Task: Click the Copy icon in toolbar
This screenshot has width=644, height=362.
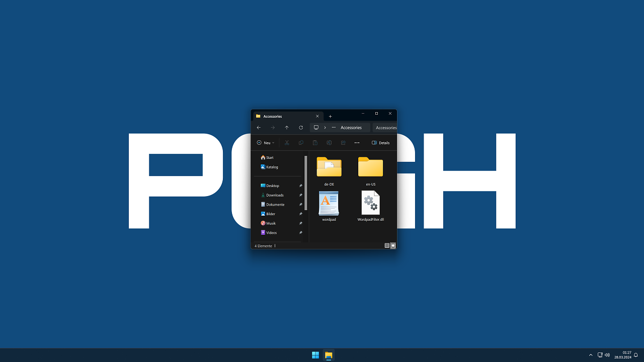Action: tap(301, 143)
